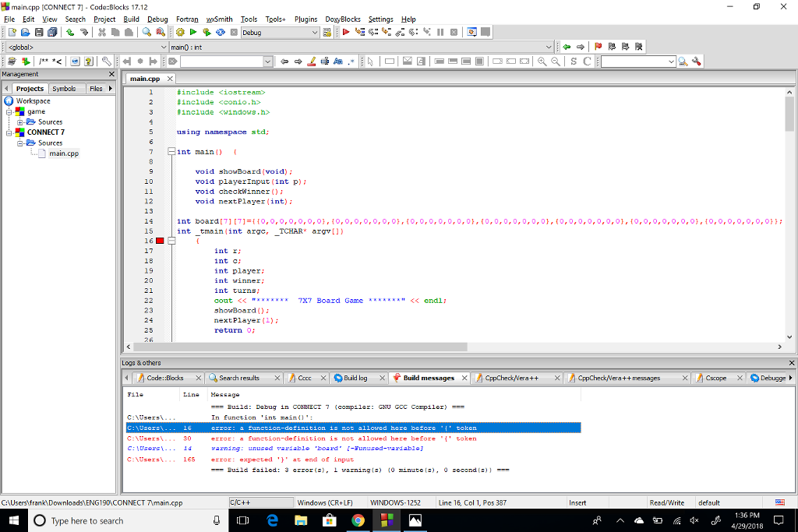Click the Save all files icon
Viewport: 798px width, 532px height.
click(x=52, y=32)
